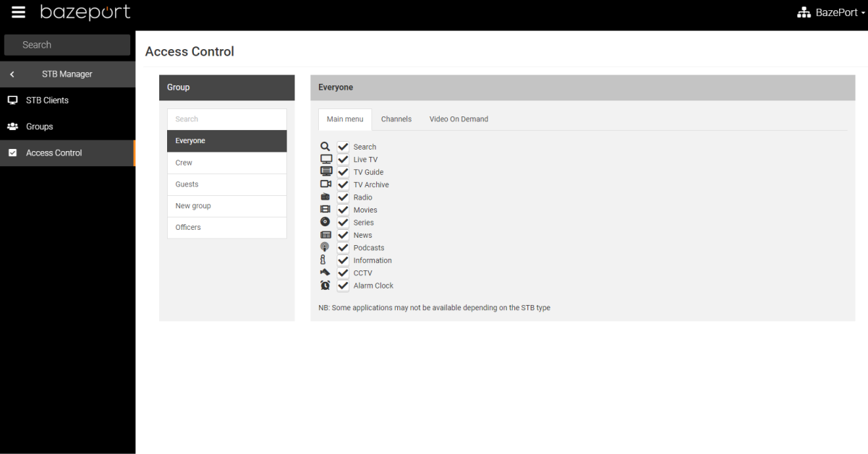Select the Guests group
Image resolution: width=868 pixels, height=454 pixels.
click(x=227, y=184)
